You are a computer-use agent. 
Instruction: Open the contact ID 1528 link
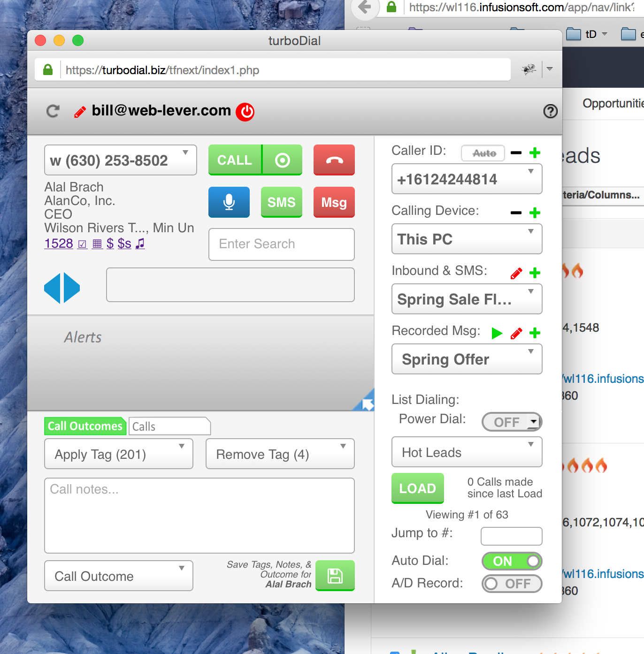click(x=59, y=243)
